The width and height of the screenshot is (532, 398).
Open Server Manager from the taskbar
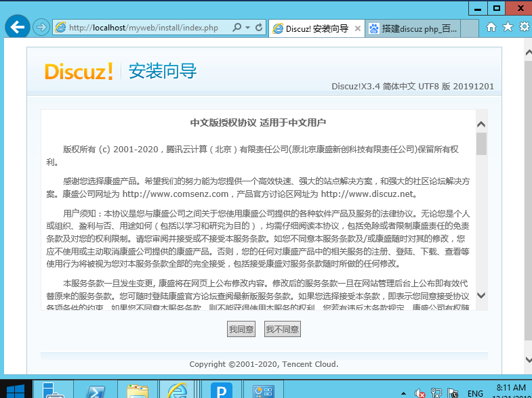click(x=54, y=390)
